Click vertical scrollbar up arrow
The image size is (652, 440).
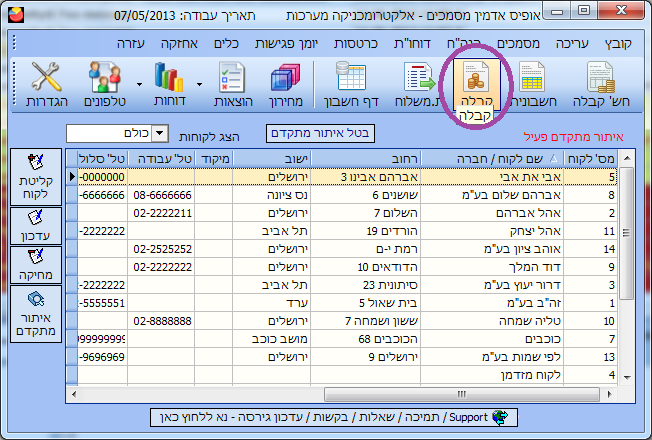(x=627, y=158)
